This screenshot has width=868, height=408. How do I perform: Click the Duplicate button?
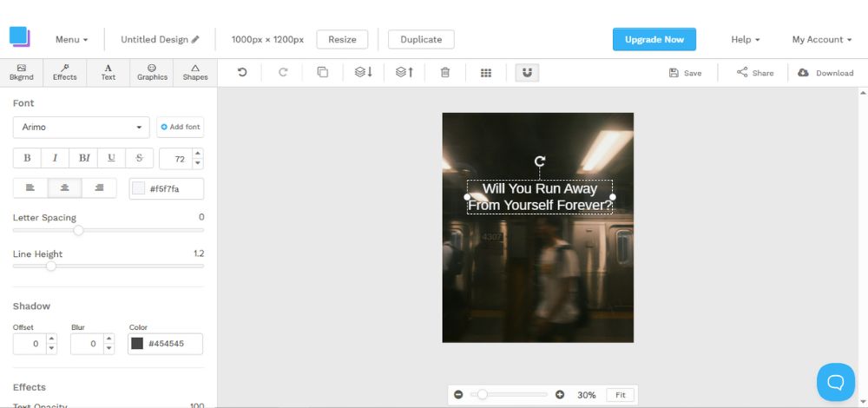[x=421, y=39]
